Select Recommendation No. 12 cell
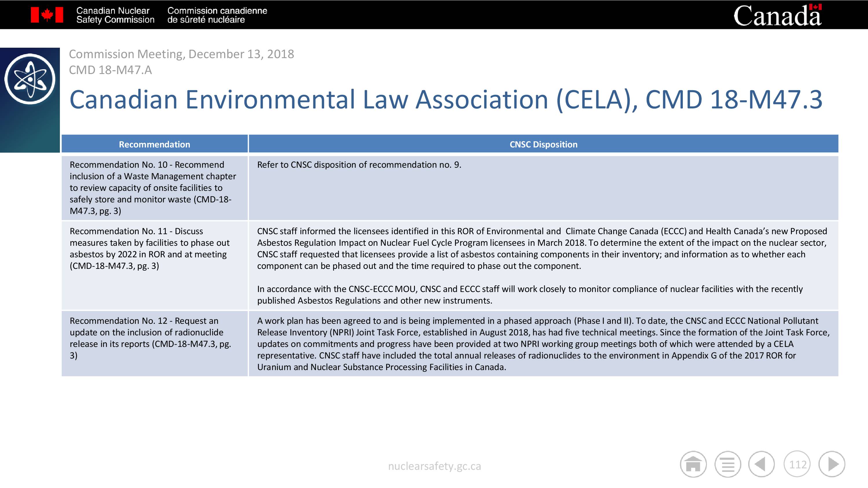Screen dimensions: 868x488 click(155, 343)
